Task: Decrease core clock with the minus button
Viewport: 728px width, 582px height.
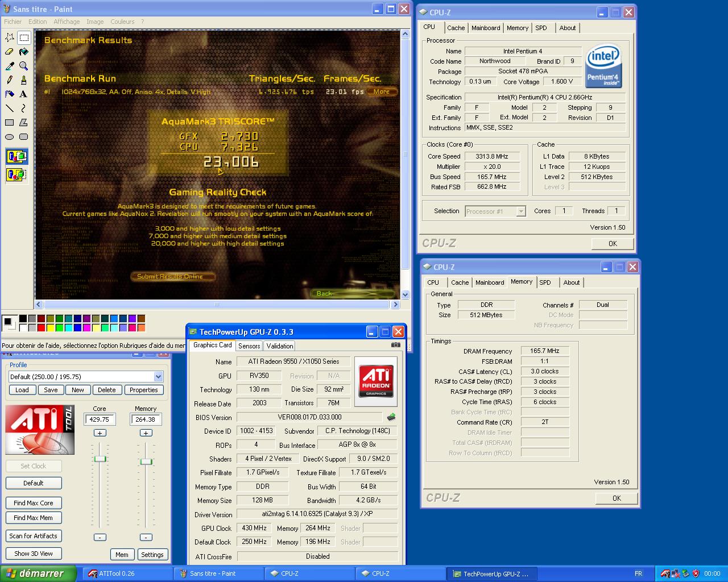Action: coord(100,537)
